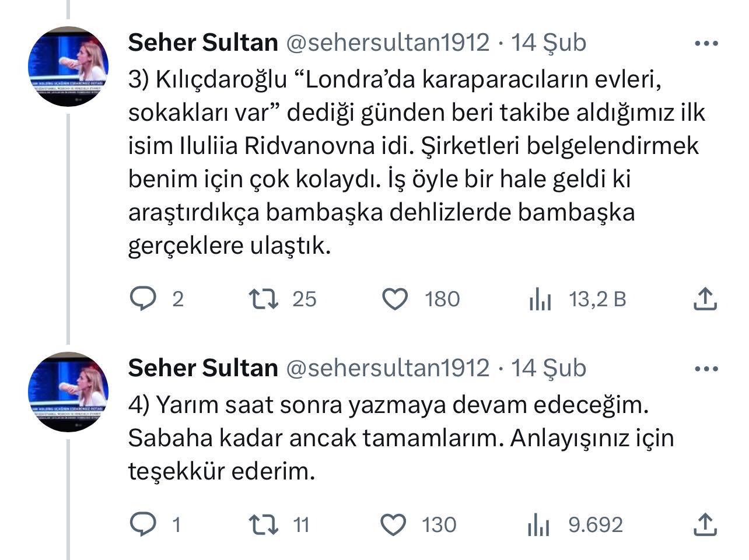The image size is (749, 560).
Task: Open Seher Sultan avatar on second tweet
Action: pyautogui.click(x=69, y=392)
